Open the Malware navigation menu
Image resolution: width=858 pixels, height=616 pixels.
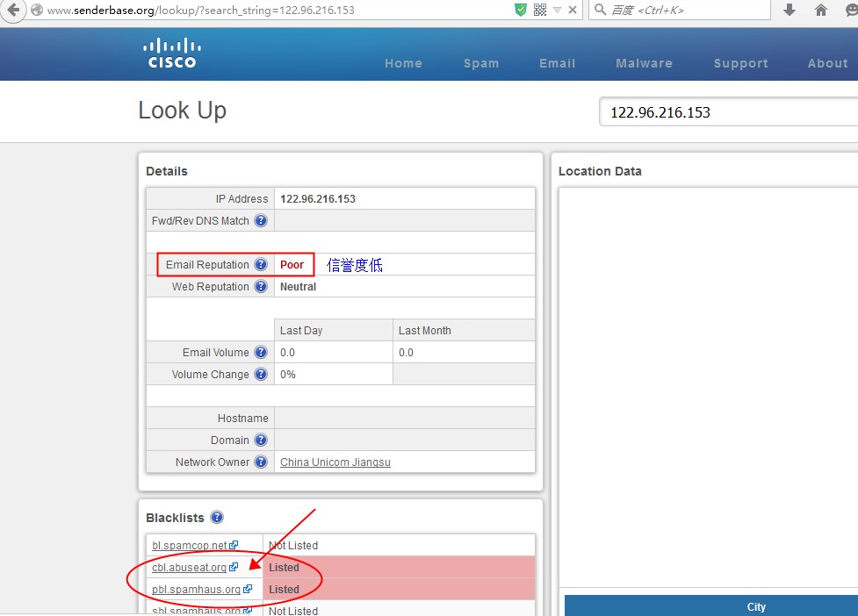pos(644,63)
